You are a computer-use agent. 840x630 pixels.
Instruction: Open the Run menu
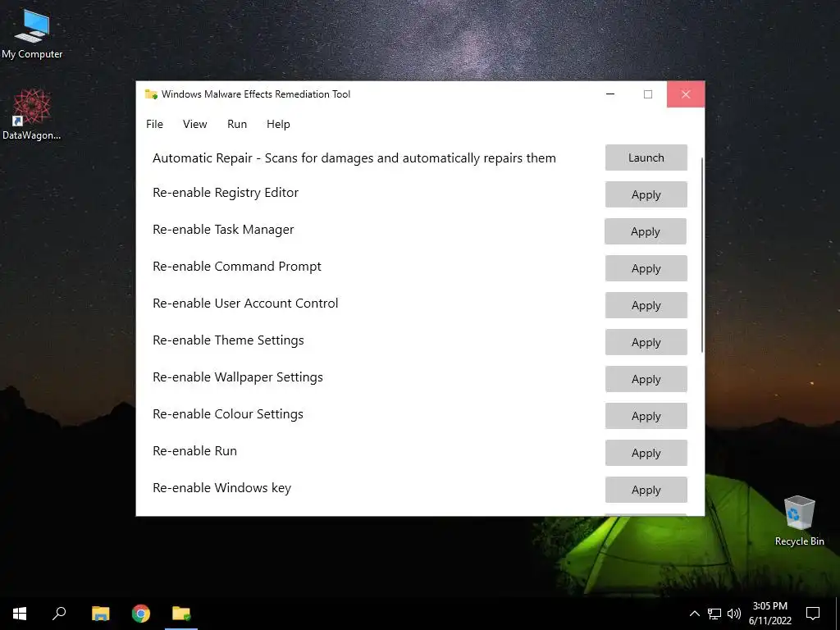(237, 125)
